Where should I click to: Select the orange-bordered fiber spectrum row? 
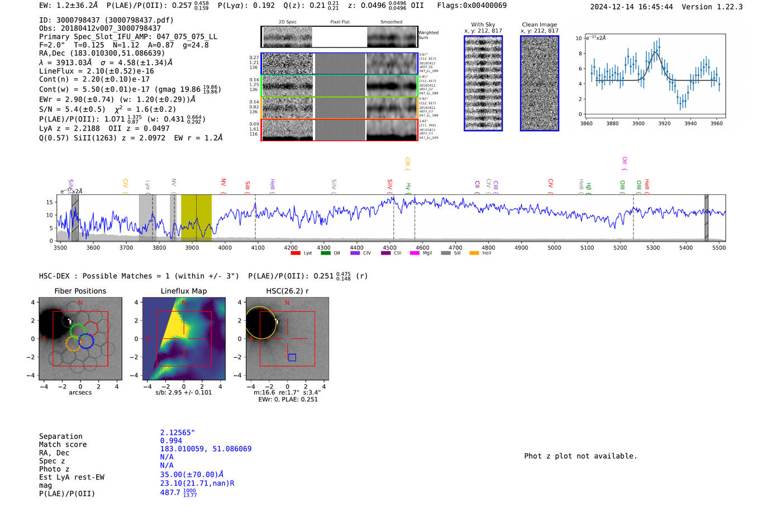340,108
